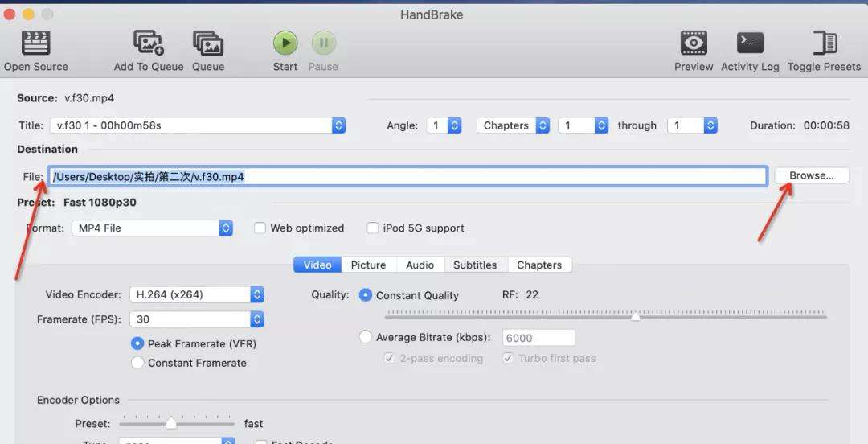Click the preset name Fast 1080p30
The width and height of the screenshot is (868, 444).
(100, 203)
